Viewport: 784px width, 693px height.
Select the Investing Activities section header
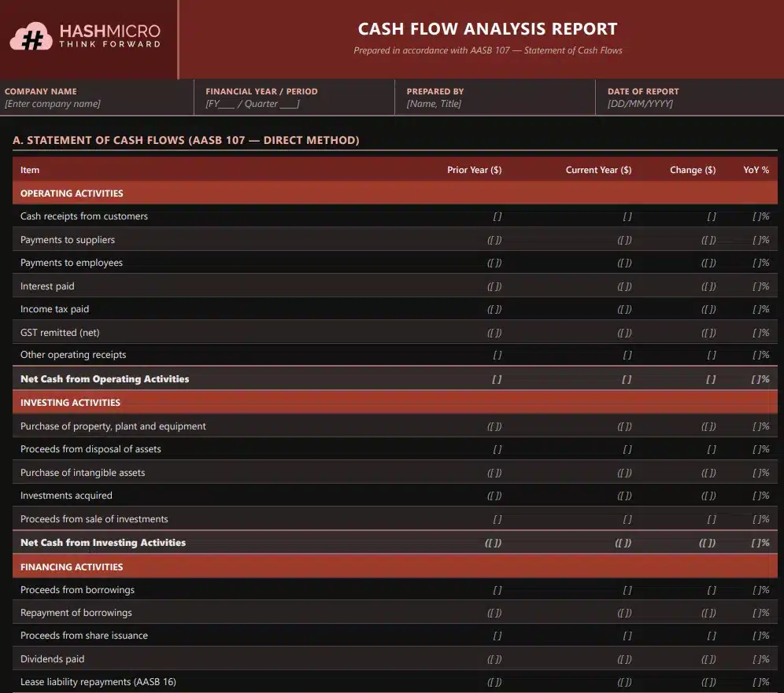coord(70,403)
